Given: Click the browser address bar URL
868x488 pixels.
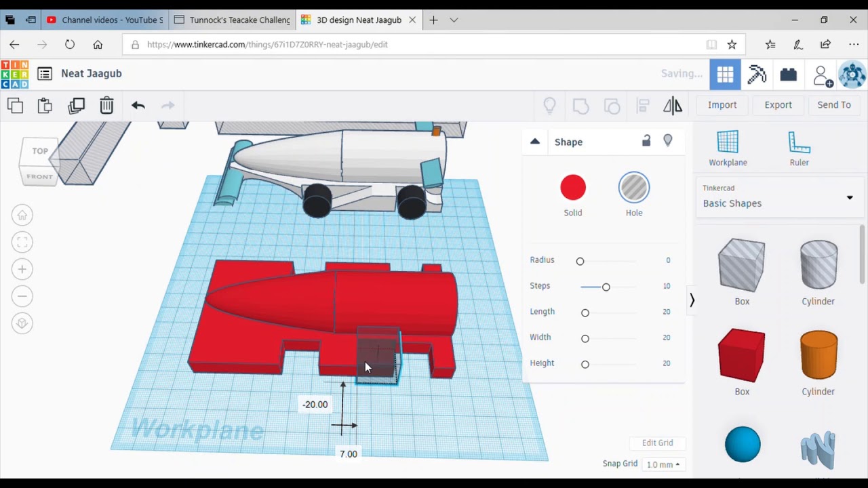Looking at the screenshot, I should pyautogui.click(x=267, y=45).
